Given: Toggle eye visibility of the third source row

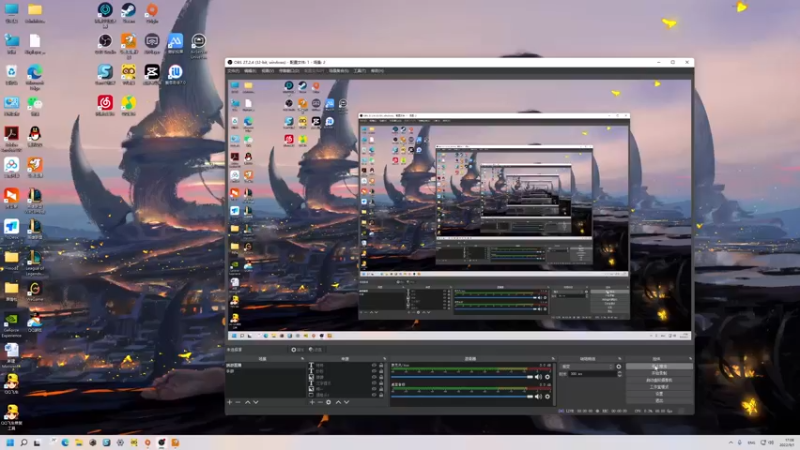Looking at the screenshot, I should tap(374, 377).
